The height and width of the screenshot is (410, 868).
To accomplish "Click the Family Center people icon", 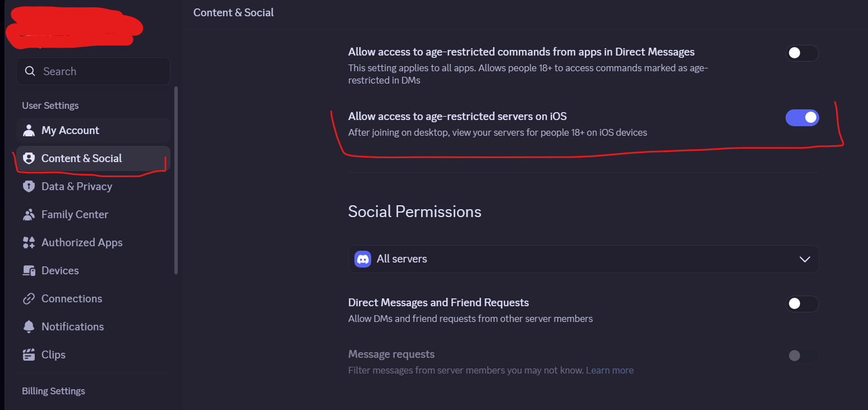I will coord(29,214).
